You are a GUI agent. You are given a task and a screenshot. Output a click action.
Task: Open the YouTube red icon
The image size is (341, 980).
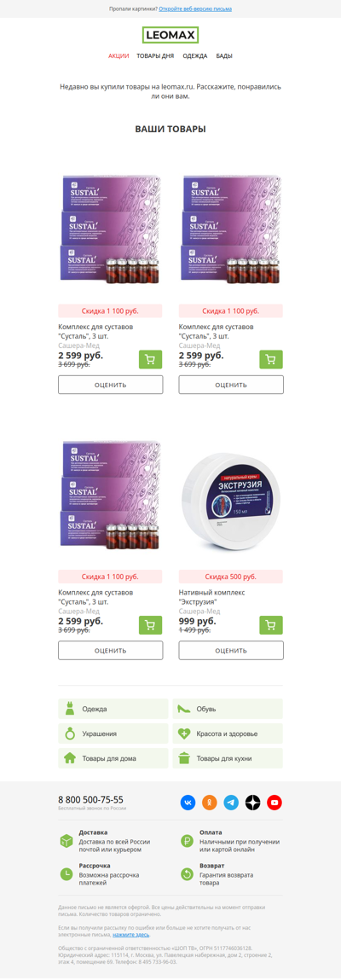pos(275,803)
